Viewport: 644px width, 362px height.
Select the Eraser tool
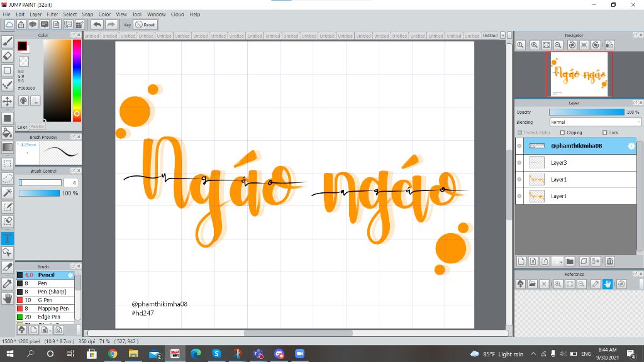(8, 56)
